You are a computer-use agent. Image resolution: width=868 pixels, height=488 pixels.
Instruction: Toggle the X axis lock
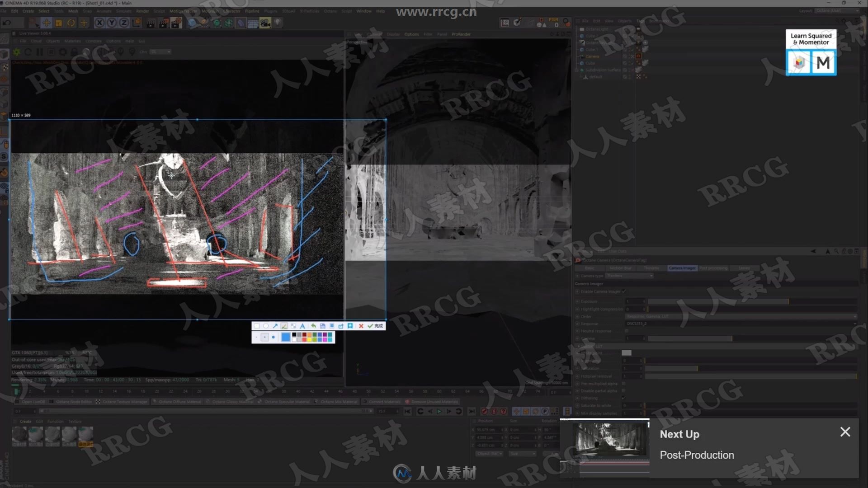[99, 23]
